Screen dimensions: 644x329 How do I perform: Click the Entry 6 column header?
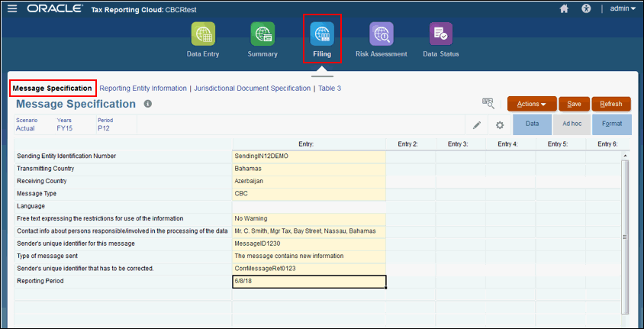[x=607, y=144]
